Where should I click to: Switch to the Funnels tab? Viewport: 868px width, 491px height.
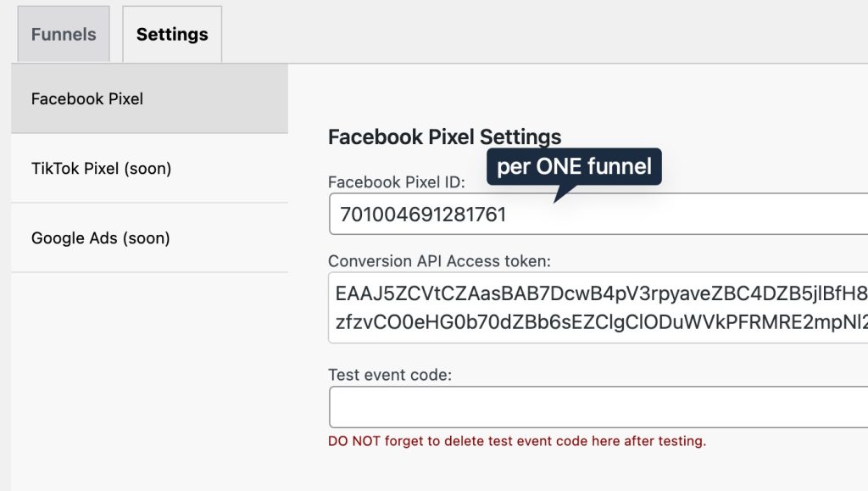64,35
